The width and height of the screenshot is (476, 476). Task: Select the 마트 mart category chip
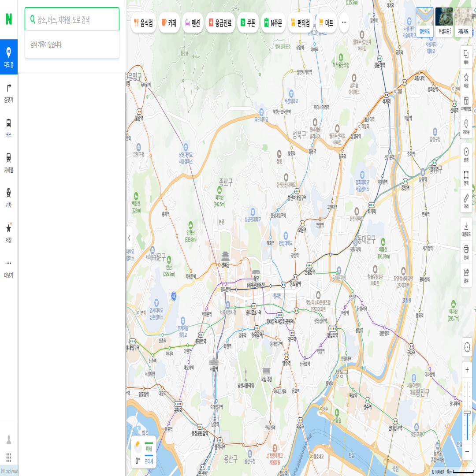coord(326,23)
